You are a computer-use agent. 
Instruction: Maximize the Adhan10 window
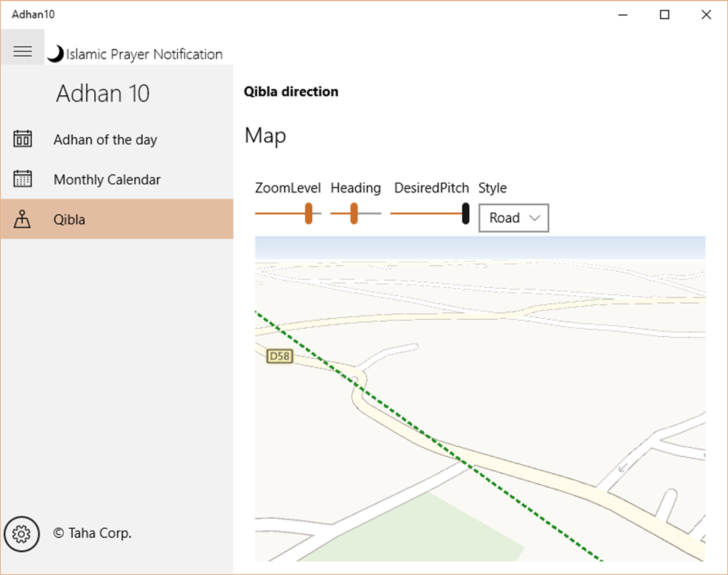[665, 14]
